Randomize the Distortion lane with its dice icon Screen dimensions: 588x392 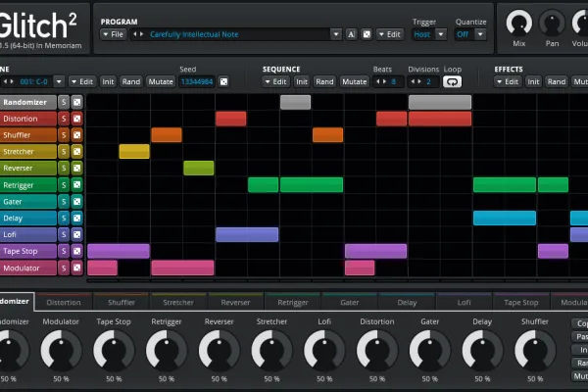click(76, 119)
